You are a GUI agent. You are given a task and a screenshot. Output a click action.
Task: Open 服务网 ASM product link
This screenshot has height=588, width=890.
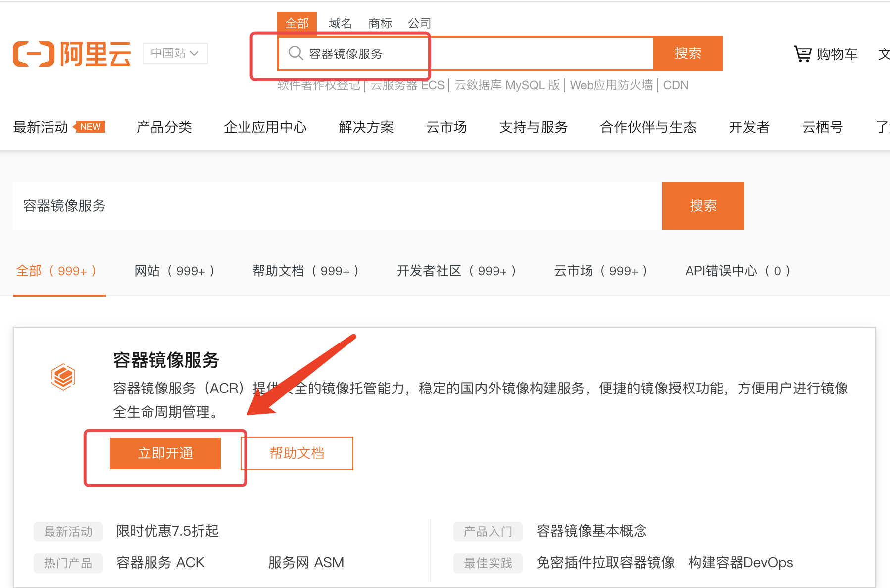pyautogui.click(x=306, y=563)
